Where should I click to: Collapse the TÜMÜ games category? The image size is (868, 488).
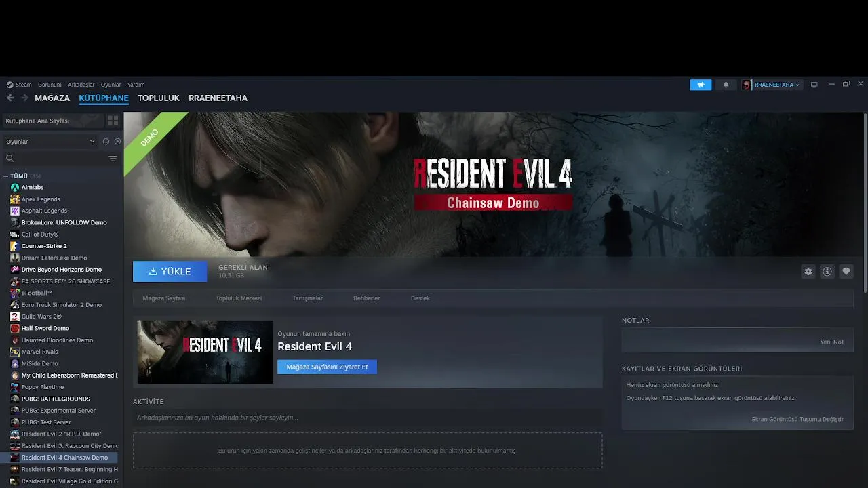click(x=5, y=176)
